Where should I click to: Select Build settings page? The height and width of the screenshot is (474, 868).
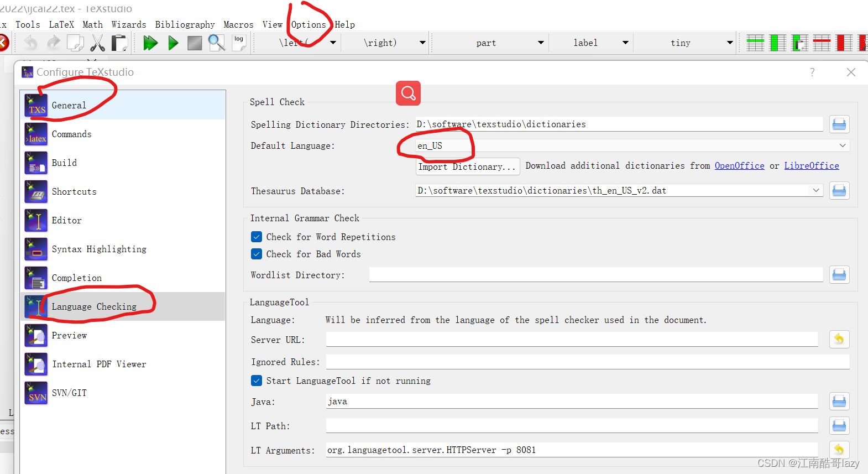[x=123, y=163]
